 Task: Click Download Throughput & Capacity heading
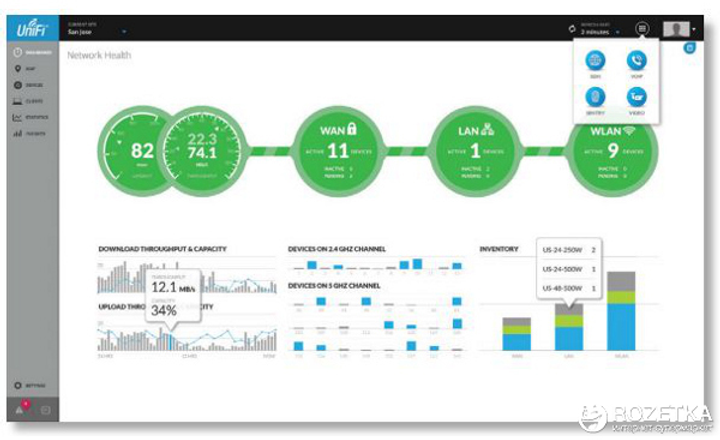(x=163, y=248)
